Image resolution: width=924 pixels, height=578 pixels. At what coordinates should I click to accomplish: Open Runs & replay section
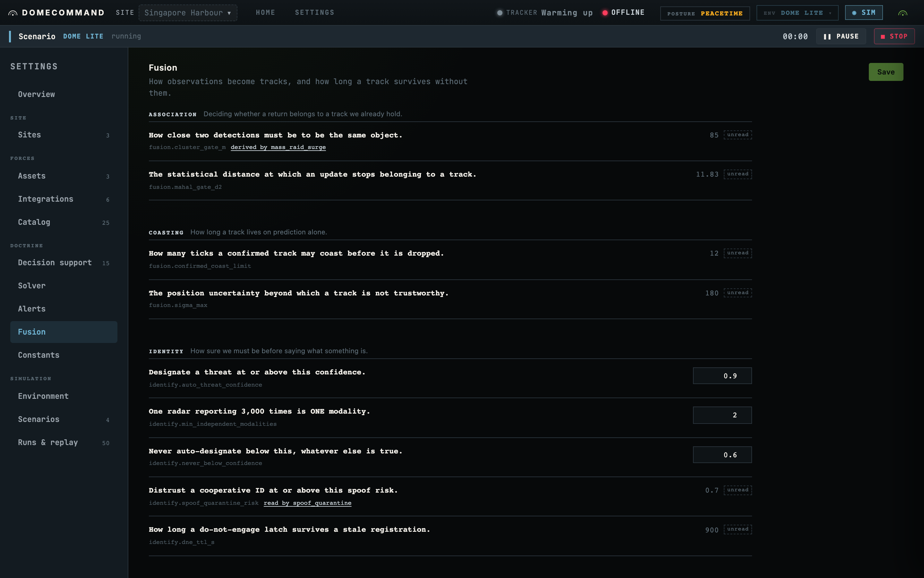64,442
